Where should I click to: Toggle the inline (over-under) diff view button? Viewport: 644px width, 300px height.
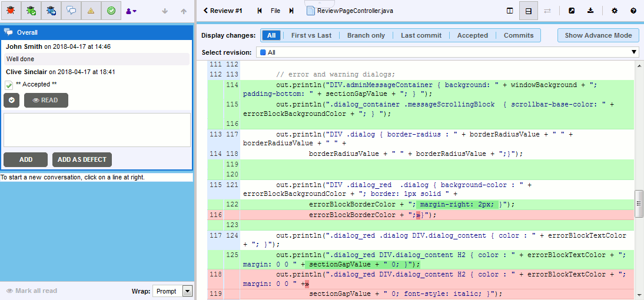click(x=529, y=11)
